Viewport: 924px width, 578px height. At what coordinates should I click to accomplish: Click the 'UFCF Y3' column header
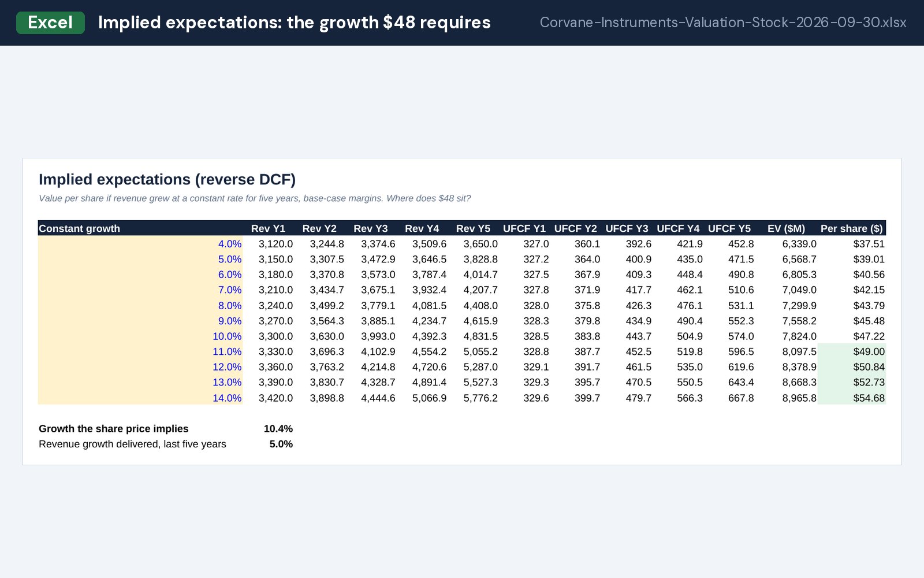tap(627, 228)
